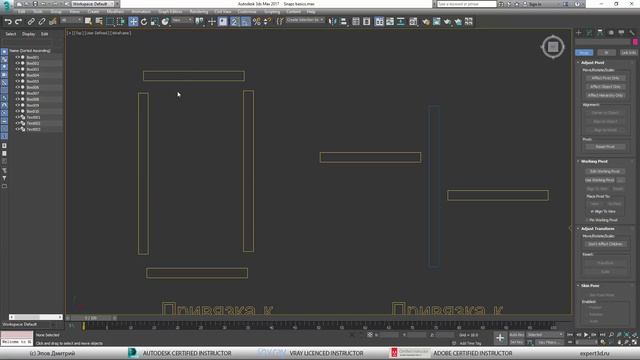The image size is (640, 360).
Task: Toggle visibility eye for Box009
Action: [18, 105]
